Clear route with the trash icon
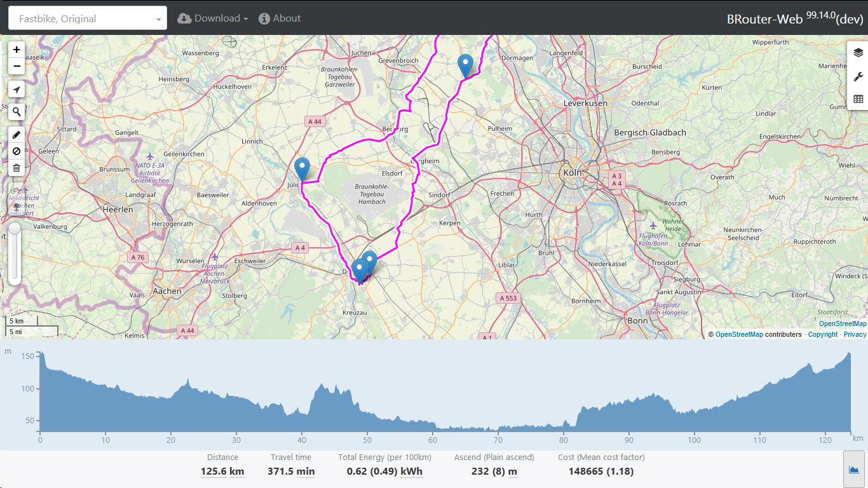The image size is (868, 488). [x=17, y=168]
